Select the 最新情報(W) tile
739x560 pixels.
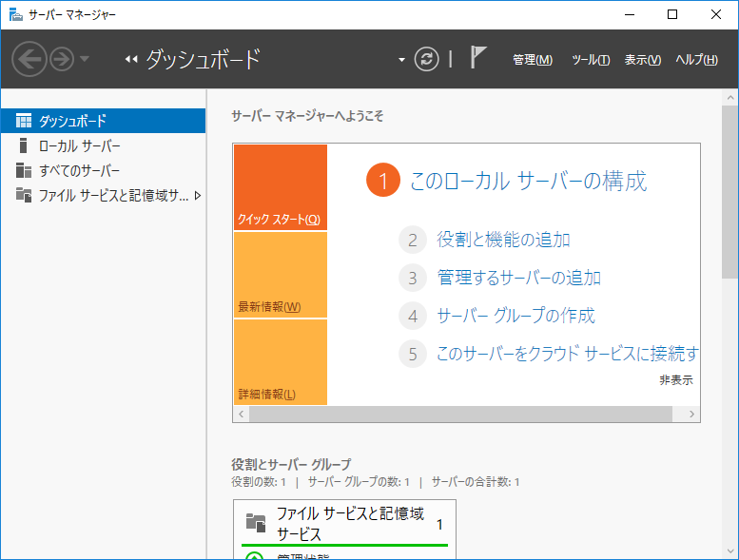(281, 275)
